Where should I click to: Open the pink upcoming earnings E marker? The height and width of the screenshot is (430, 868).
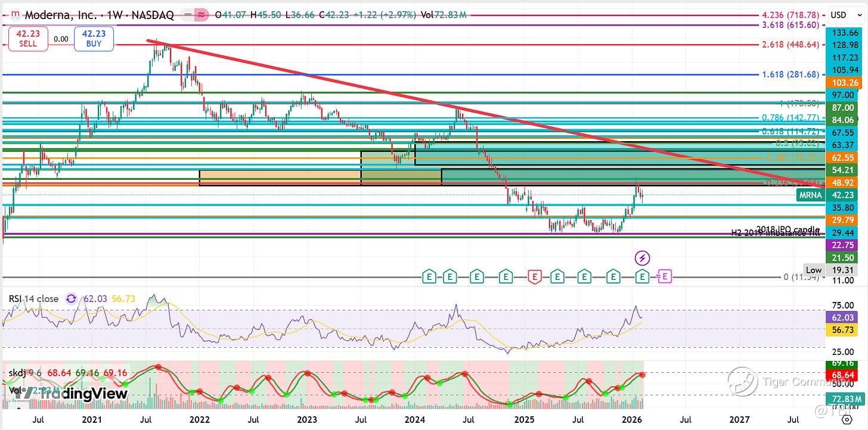(665, 276)
